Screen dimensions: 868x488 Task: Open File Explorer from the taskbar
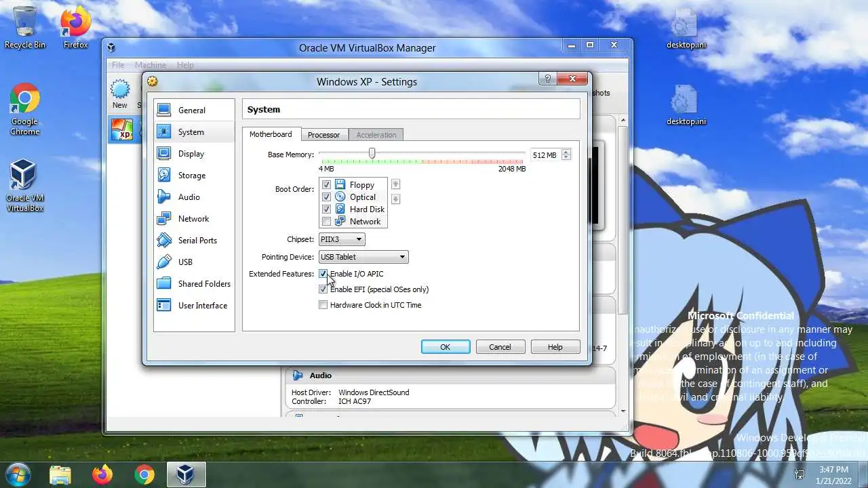click(x=60, y=474)
